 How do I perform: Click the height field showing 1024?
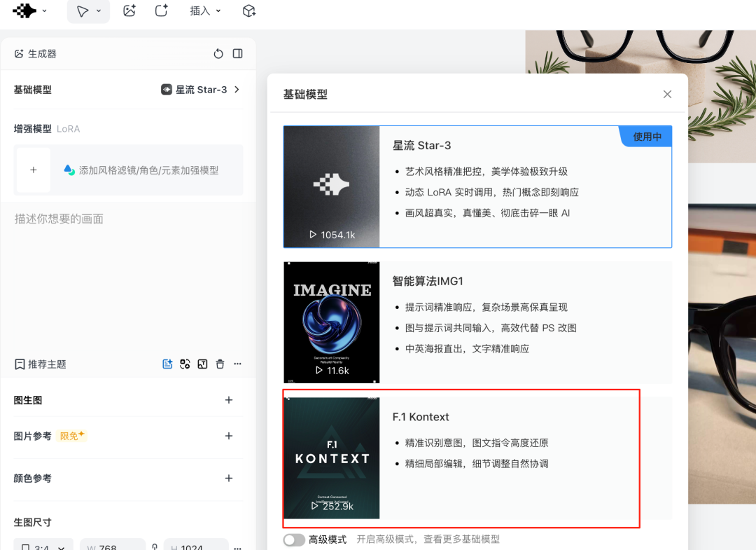(x=196, y=545)
